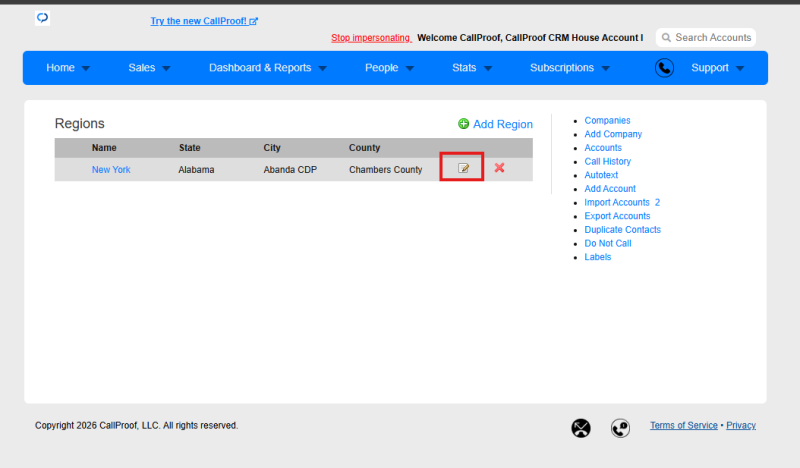The width and height of the screenshot is (800, 468).
Task: Open Add Account sidebar link
Action: click(610, 189)
